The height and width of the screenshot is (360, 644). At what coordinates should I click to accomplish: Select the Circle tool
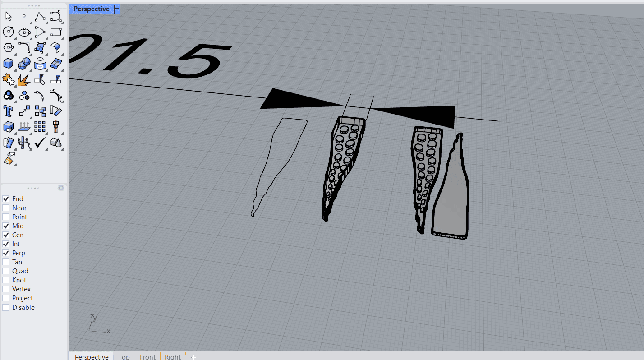pyautogui.click(x=8, y=32)
